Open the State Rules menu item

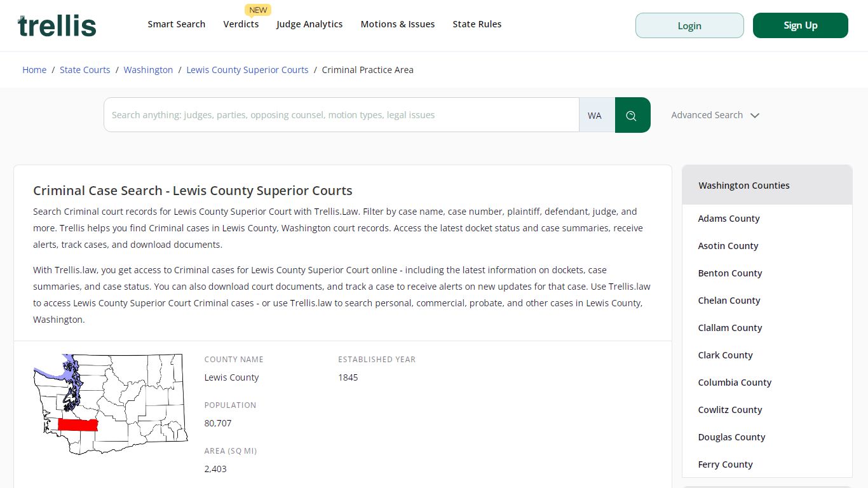[477, 24]
